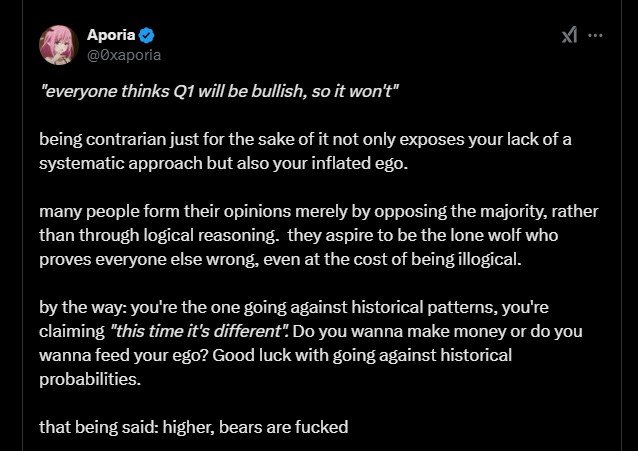The image size is (638, 451).
Task: Click the line starting "many people form their opinions"
Action: tap(319, 212)
